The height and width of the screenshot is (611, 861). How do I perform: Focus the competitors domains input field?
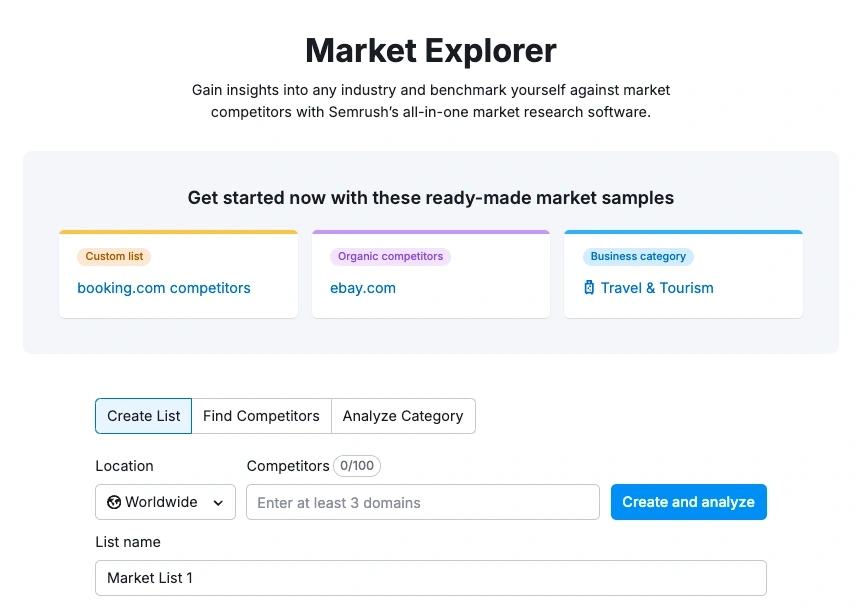423,502
